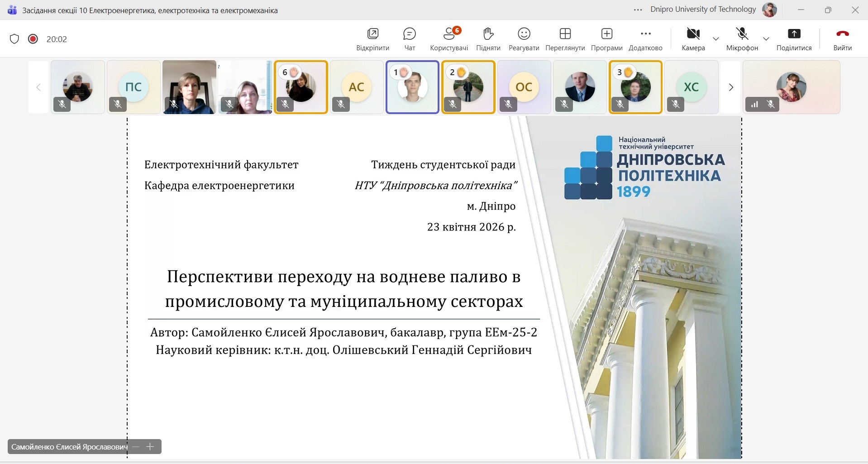
Task: Leave meeting with Вийти button
Action: point(842,38)
